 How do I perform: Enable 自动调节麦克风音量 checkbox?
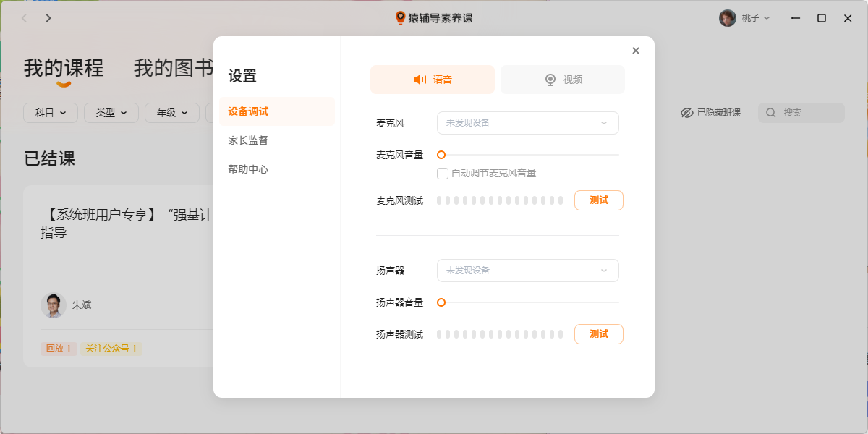pyautogui.click(x=442, y=173)
